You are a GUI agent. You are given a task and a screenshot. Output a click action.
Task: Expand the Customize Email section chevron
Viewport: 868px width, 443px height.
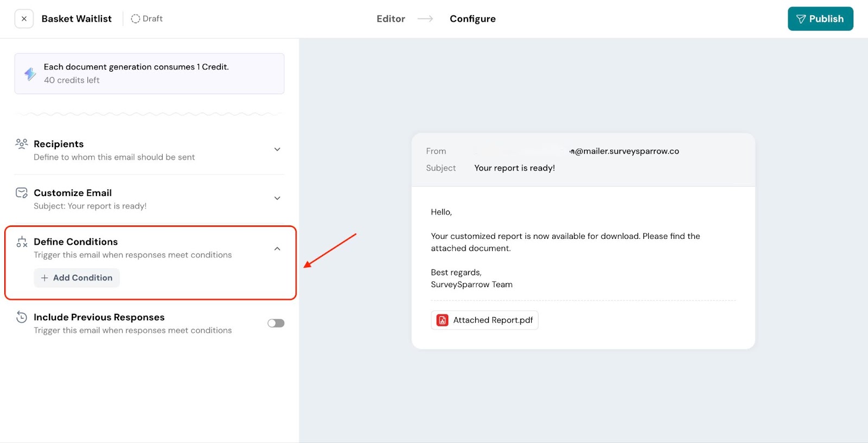tap(277, 198)
